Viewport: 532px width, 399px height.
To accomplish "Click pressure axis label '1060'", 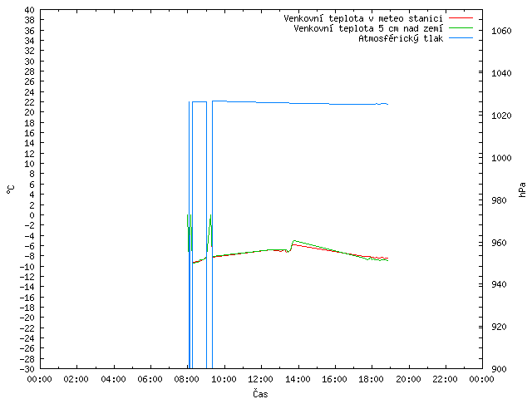I will (x=501, y=31).
